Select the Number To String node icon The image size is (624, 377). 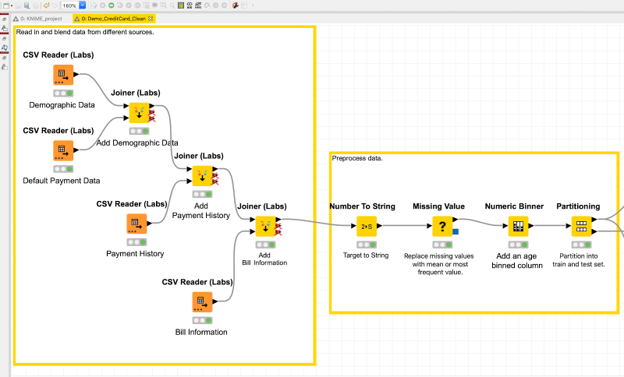coord(367,226)
